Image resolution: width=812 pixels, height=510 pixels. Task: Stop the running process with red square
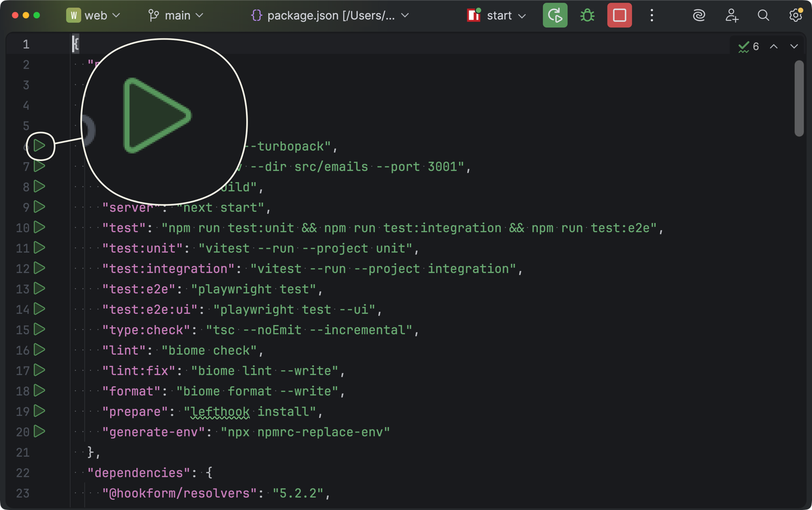tap(619, 16)
